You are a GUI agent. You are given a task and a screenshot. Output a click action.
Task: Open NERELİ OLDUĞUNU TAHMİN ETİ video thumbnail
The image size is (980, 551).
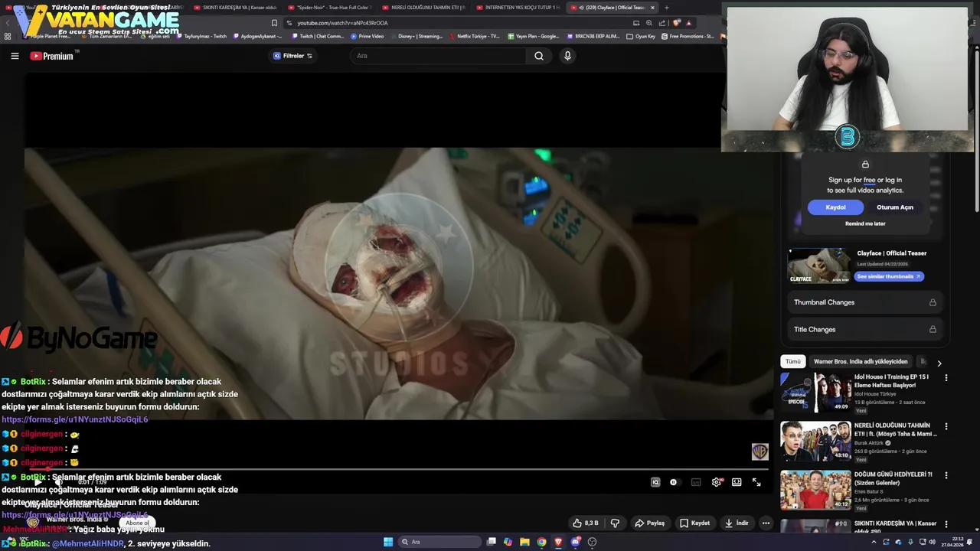(x=815, y=441)
